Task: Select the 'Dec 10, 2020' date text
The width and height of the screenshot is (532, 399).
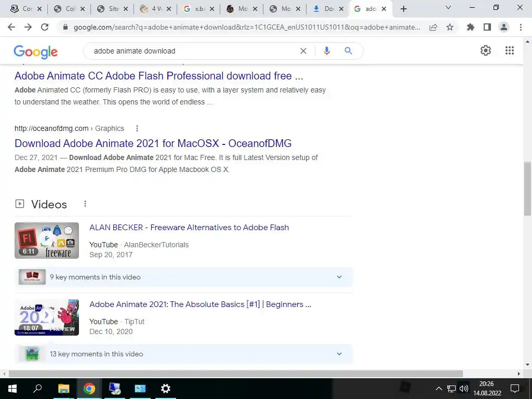Action: point(111,331)
